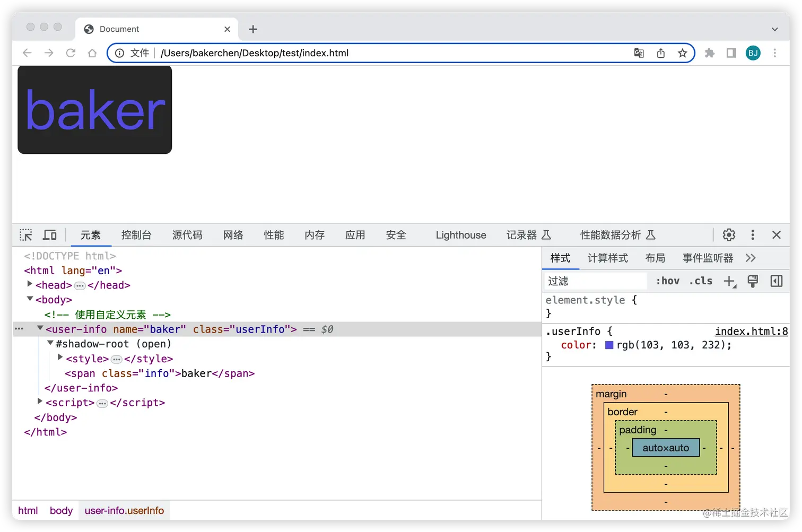802x532 pixels.
Task: Switch to 应用 tab
Action: [355, 235]
